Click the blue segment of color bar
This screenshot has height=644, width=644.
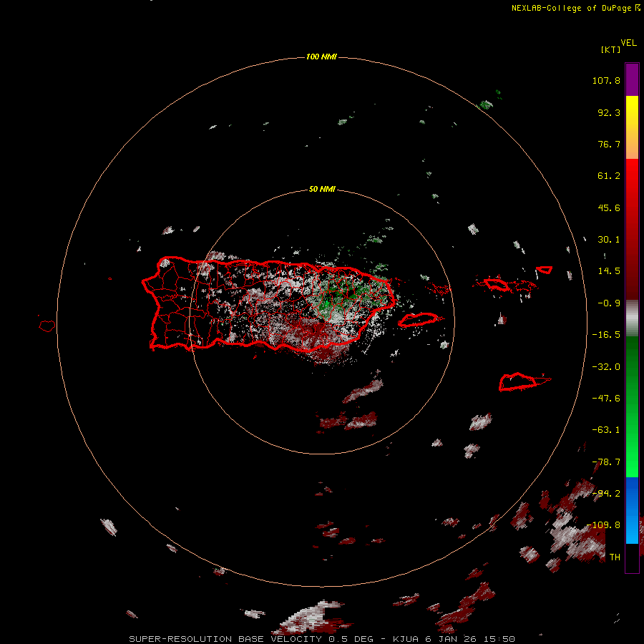632,510
